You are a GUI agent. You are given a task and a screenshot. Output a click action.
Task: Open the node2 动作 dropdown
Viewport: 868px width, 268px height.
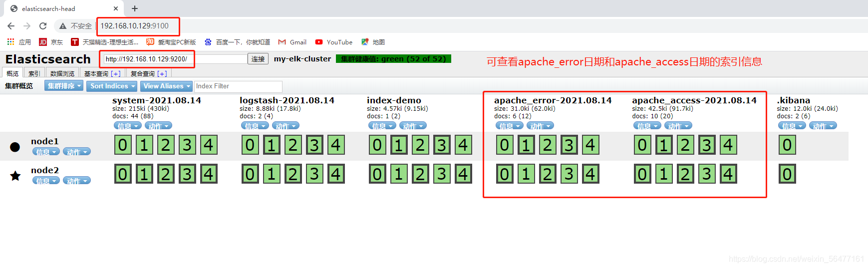click(x=77, y=181)
